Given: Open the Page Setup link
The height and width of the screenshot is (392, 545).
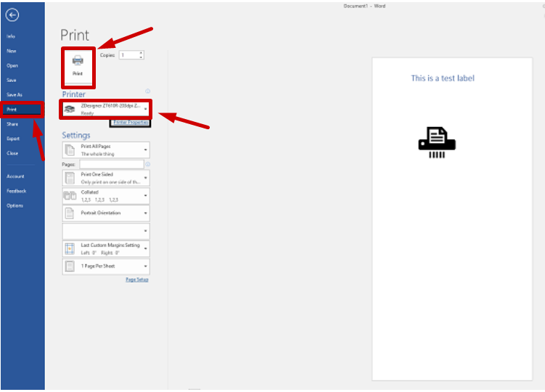Looking at the screenshot, I should click(x=136, y=279).
